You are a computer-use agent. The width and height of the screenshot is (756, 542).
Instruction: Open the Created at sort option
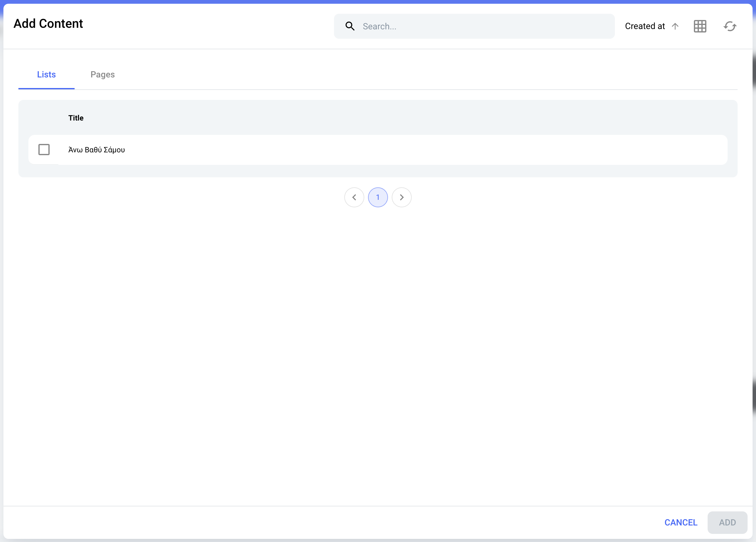click(x=645, y=26)
